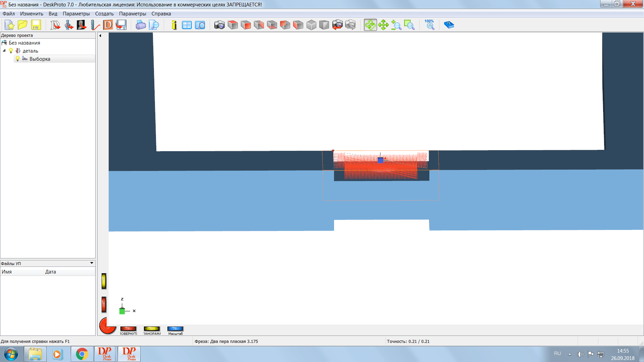The image size is (644, 362).
Task: Click the Zoom window selection tool
Action: [409, 25]
